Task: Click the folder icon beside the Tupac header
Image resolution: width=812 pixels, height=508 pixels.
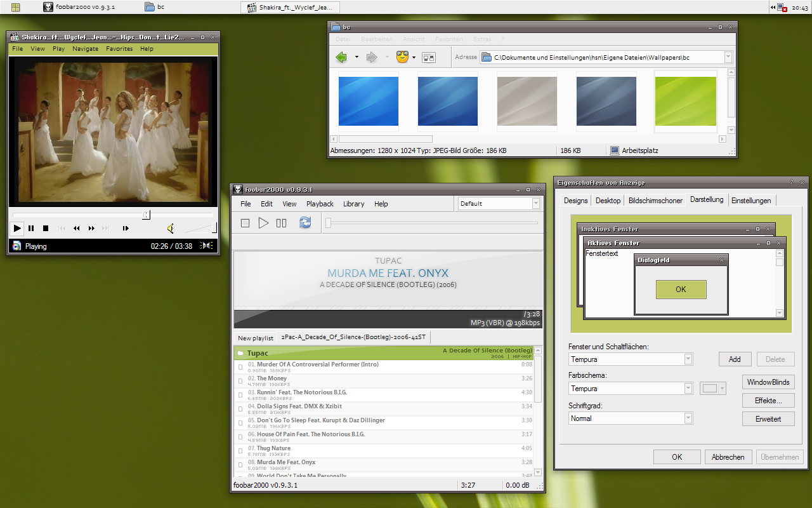Action: (x=240, y=353)
